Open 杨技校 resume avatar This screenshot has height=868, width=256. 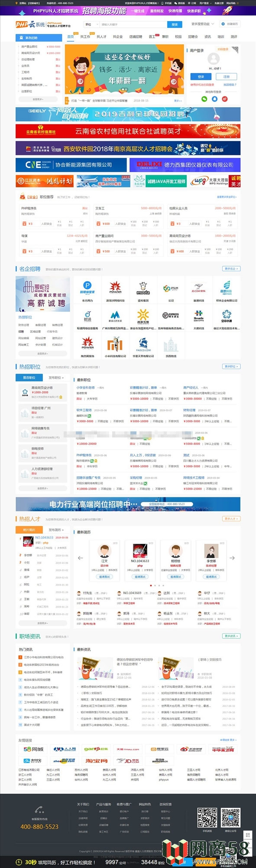pos(175,551)
